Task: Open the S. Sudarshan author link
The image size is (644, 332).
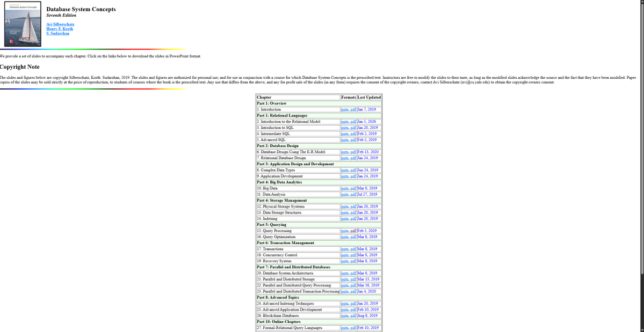Action: [x=58, y=33]
